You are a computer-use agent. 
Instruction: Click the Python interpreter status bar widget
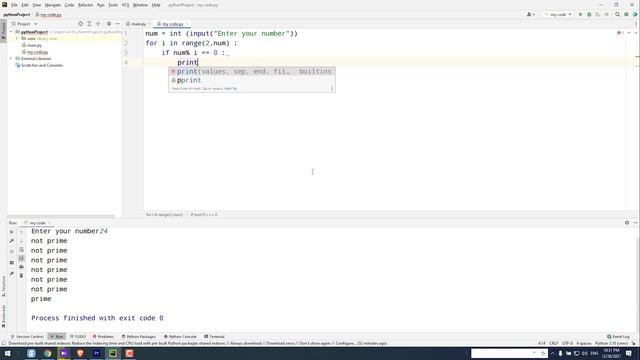611,343
